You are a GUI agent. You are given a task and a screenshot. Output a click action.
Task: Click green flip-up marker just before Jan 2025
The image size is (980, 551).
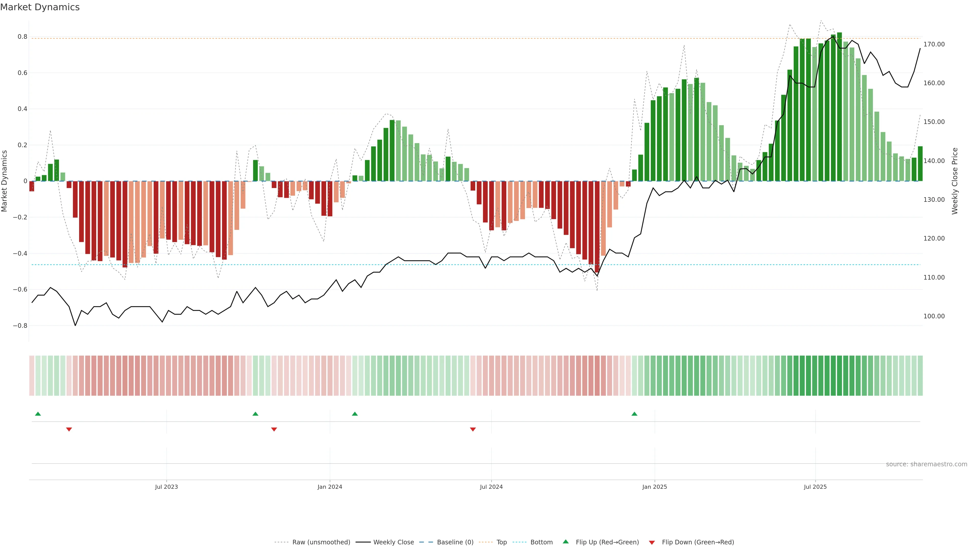point(634,414)
